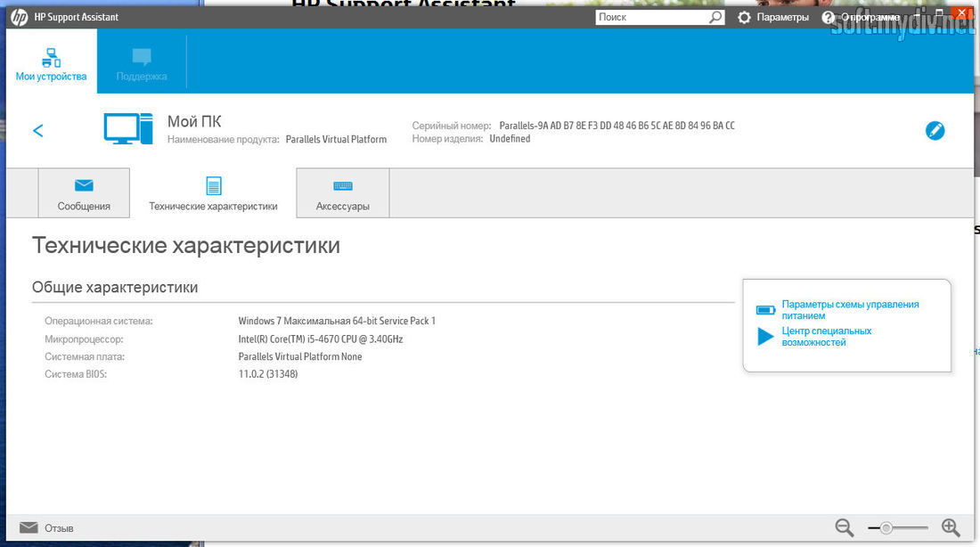Click the zoom slider handle
This screenshot has width=980, height=547.
tap(886, 528)
